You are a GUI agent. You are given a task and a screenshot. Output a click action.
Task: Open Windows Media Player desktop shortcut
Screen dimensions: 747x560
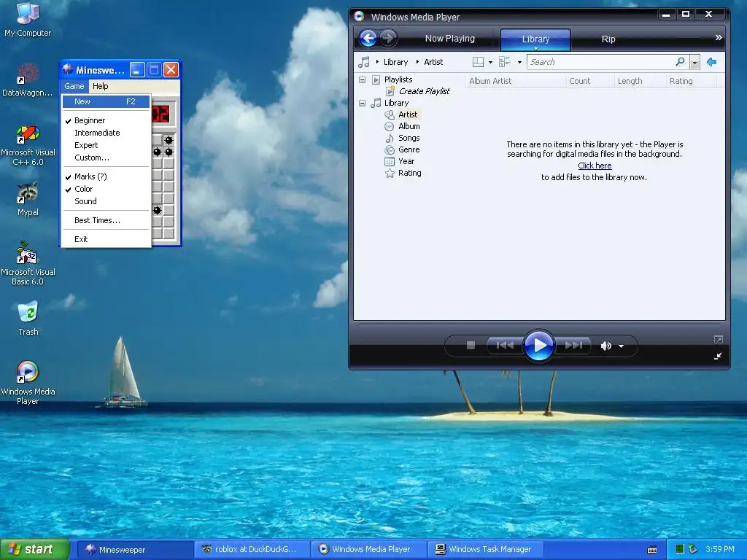click(28, 382)
